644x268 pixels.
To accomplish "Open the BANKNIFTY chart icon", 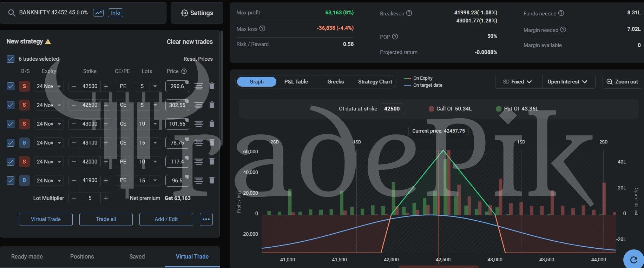I will 98,13.
